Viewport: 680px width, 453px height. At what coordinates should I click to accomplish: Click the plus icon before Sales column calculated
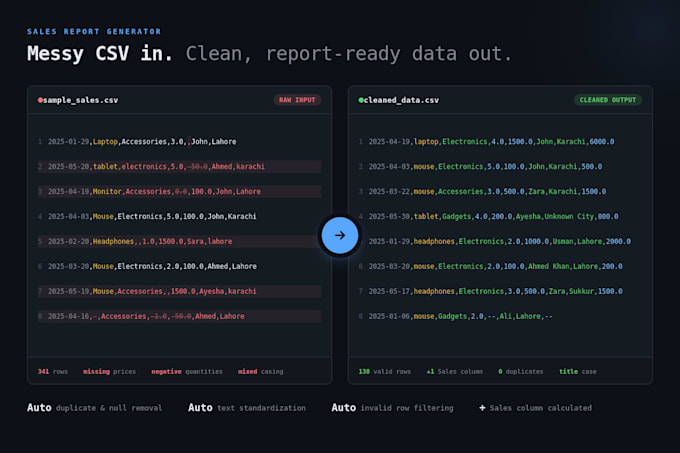pyautogui.click(x=482, y=407)
